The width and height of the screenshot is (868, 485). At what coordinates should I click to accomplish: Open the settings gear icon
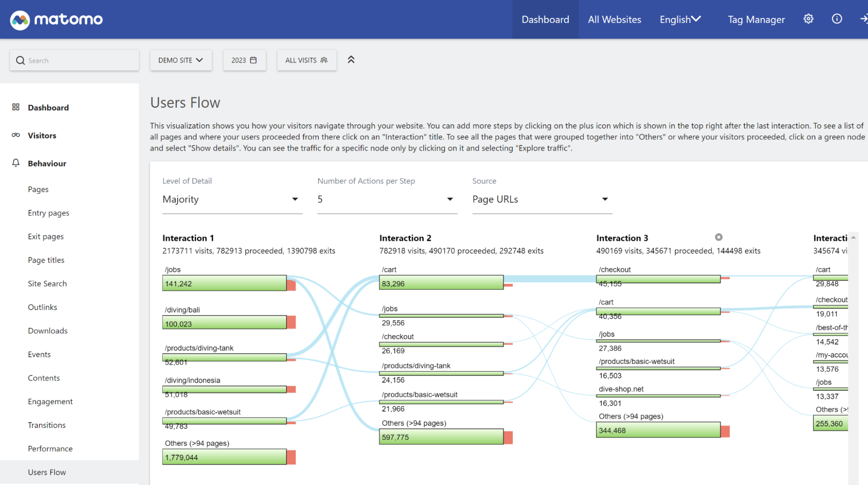pos(808,19)
